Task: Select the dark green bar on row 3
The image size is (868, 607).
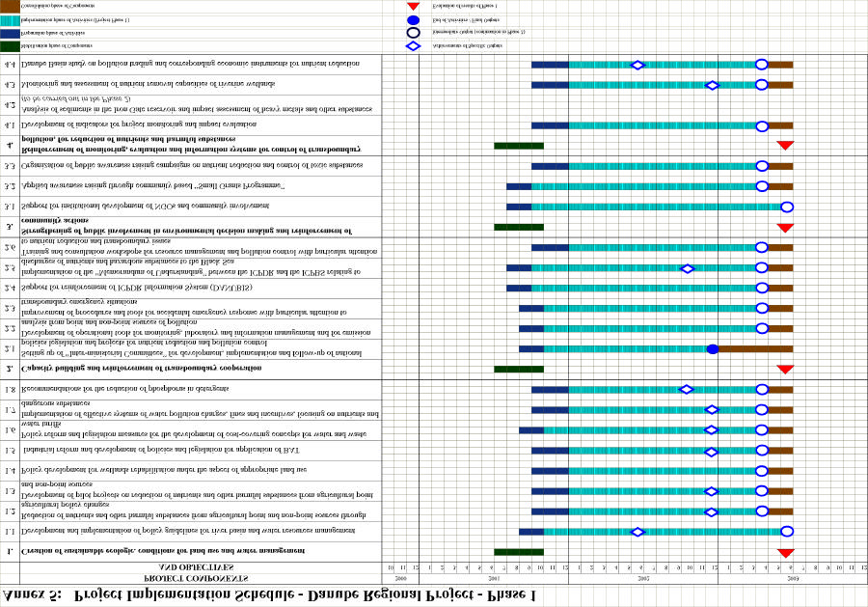Action: (519, 228)
